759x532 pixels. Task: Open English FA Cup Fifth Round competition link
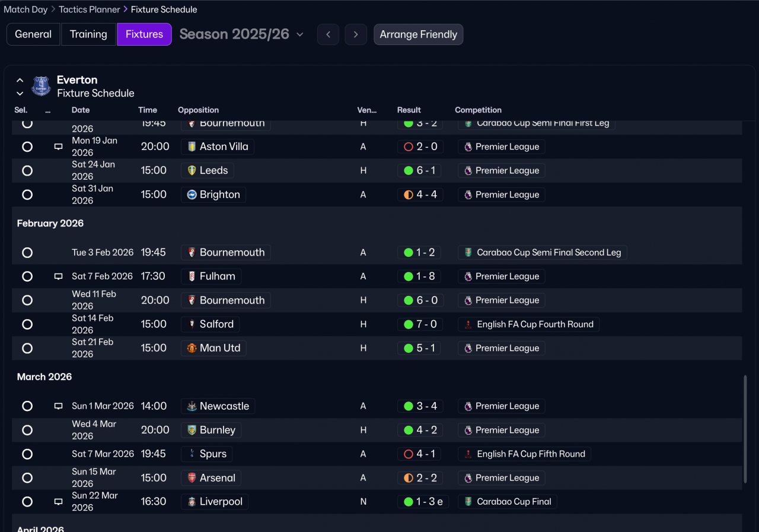click(x=524, y=454)
